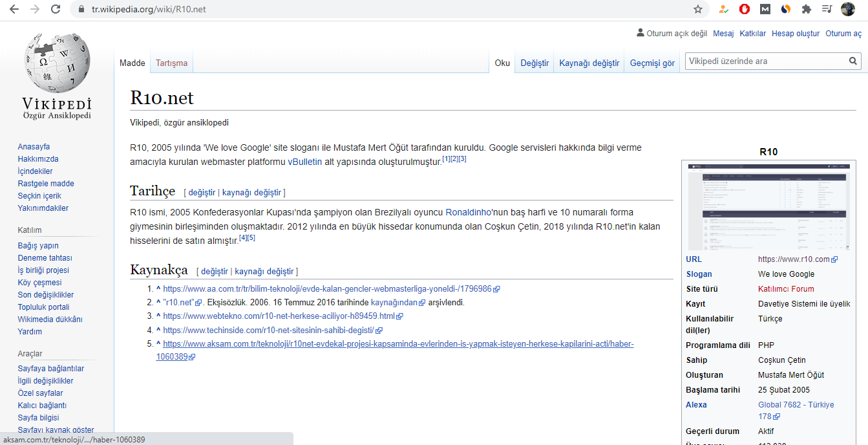Image resolution: width=868 pixels, height=445 pixels.
Task: Click the dark M extension icon
Action: pyautogui.click(x=765, y=9)
